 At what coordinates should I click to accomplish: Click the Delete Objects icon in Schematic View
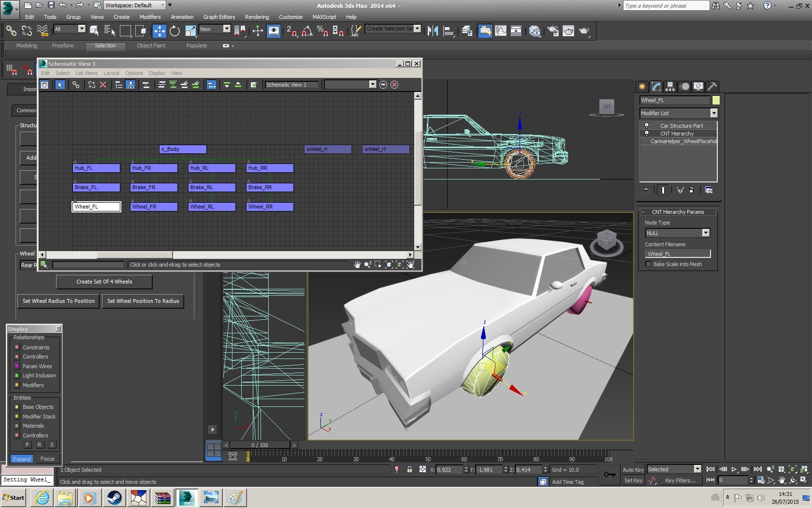click(x=103, y=85)
